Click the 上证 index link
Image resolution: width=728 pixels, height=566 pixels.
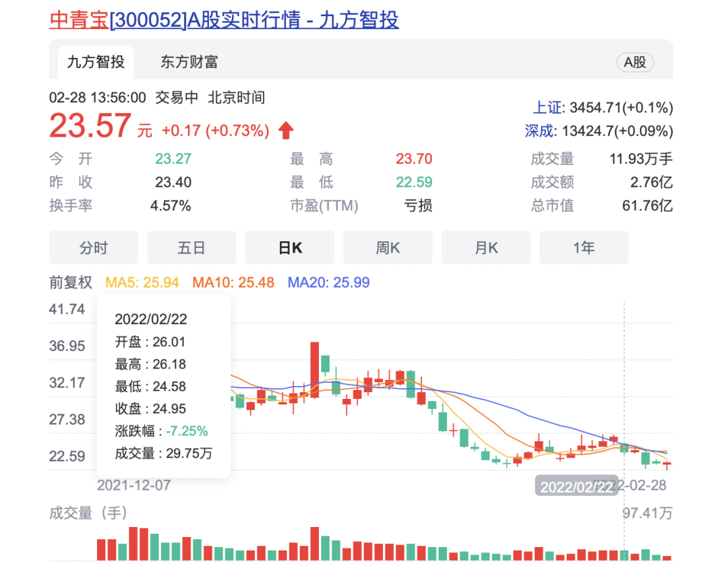547,108
